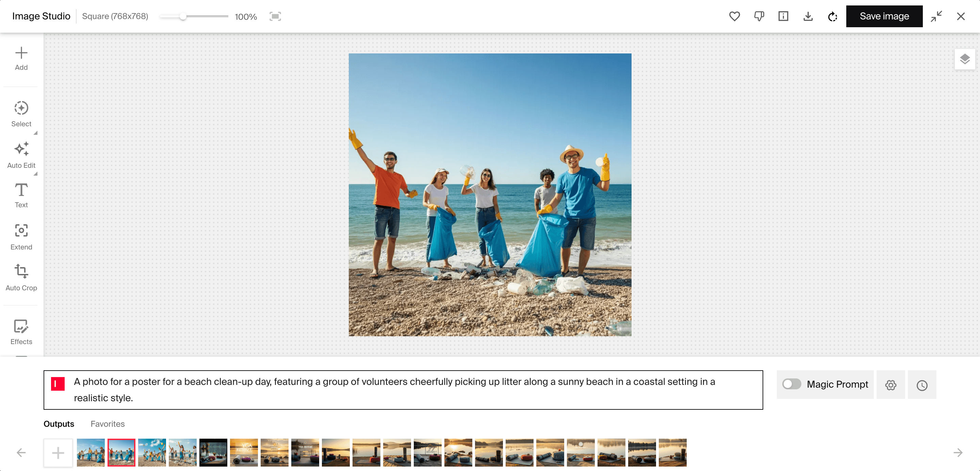Select the Select tool in sidebar
Screen dimensions: 980x471
click(x=21, y=114)
